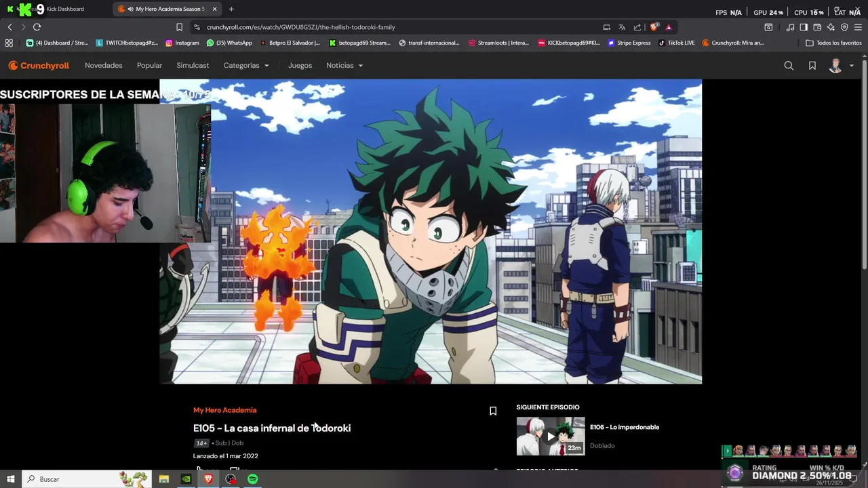Switch to the Kick Dashboard tab
Image resolution: width=868 pixels, height=488 pixels.
(x=58, y=9)
